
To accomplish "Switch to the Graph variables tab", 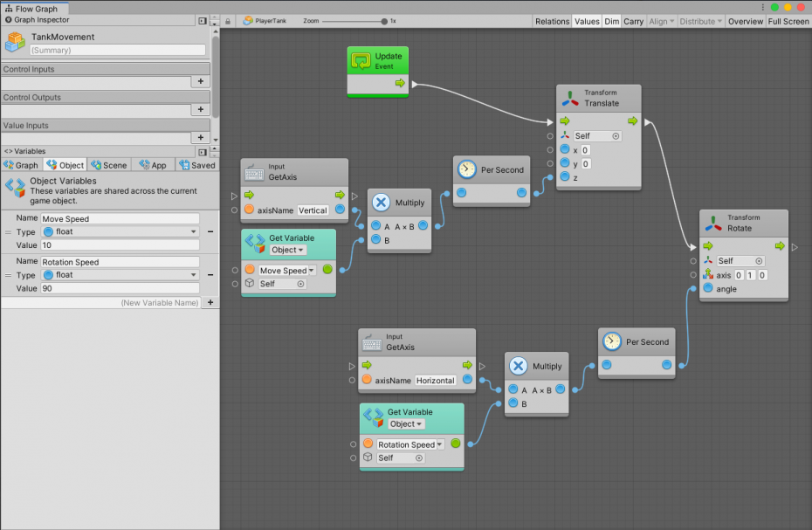I will [x=21, y=164].
